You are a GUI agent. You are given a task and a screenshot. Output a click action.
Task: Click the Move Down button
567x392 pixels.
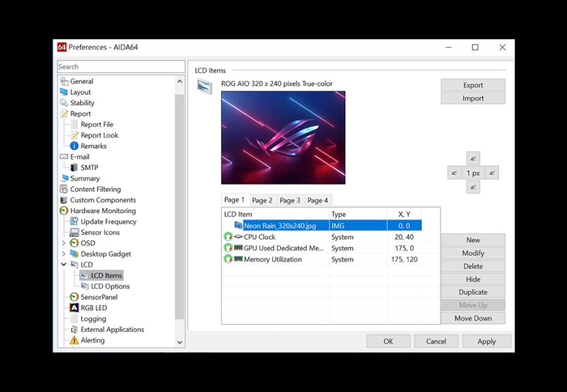(473, 318)
